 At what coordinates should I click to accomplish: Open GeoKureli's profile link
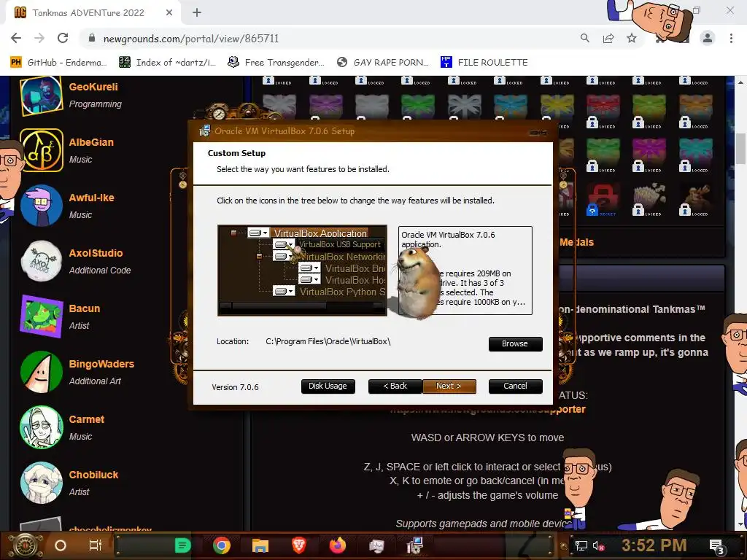93,87
